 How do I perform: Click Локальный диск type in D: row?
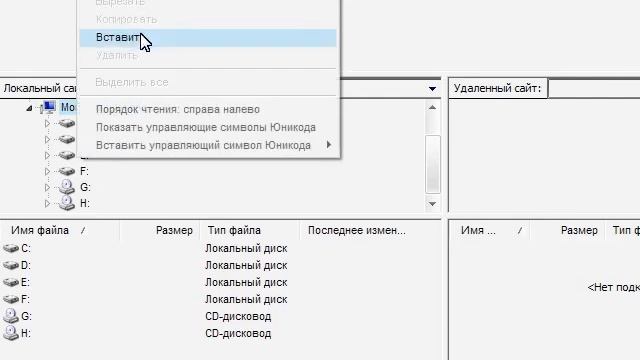tap(246, 266)
